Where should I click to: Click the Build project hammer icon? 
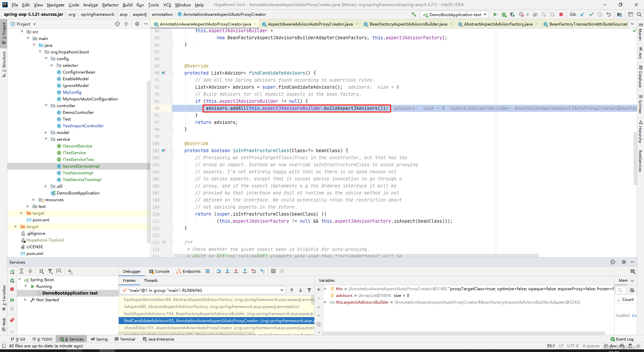(x=414, y=14)
